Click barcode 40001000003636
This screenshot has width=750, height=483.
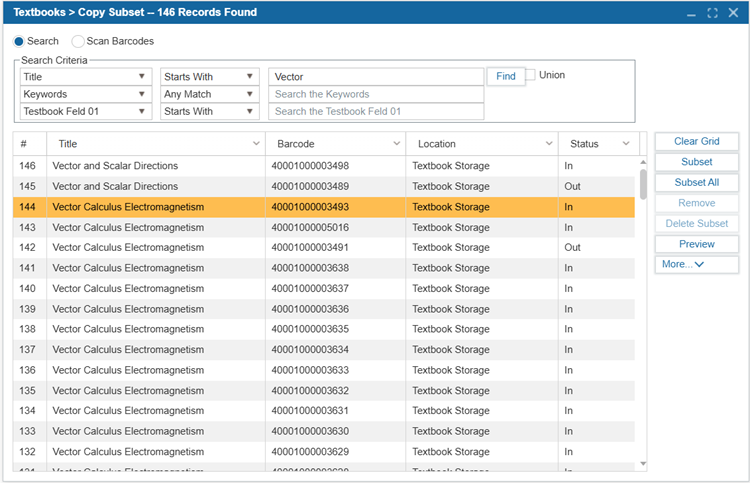click(310, 309)
